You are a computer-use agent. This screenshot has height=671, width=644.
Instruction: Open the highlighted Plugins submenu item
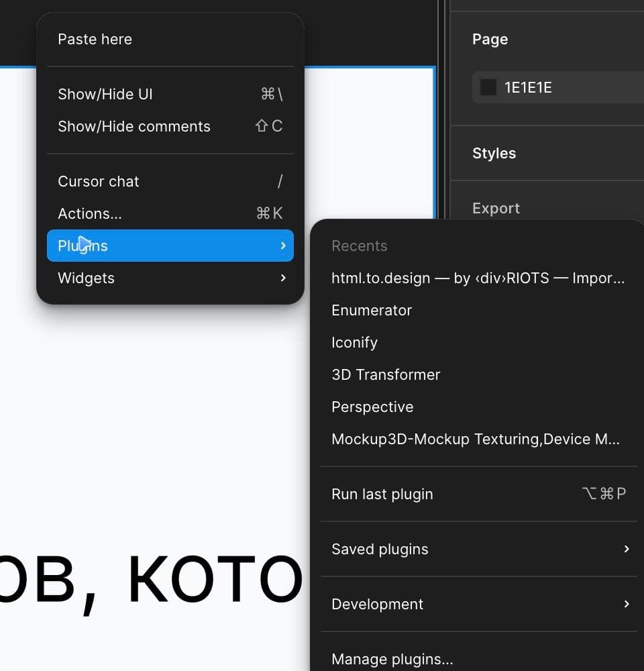pyautogui.click(x=170, y=246)
